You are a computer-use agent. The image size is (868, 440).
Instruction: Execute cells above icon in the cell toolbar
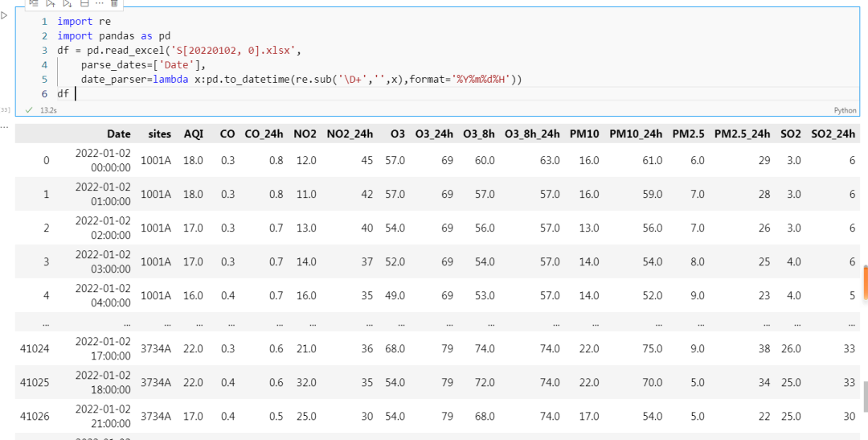pyautogui.click(x=51, y=3)
